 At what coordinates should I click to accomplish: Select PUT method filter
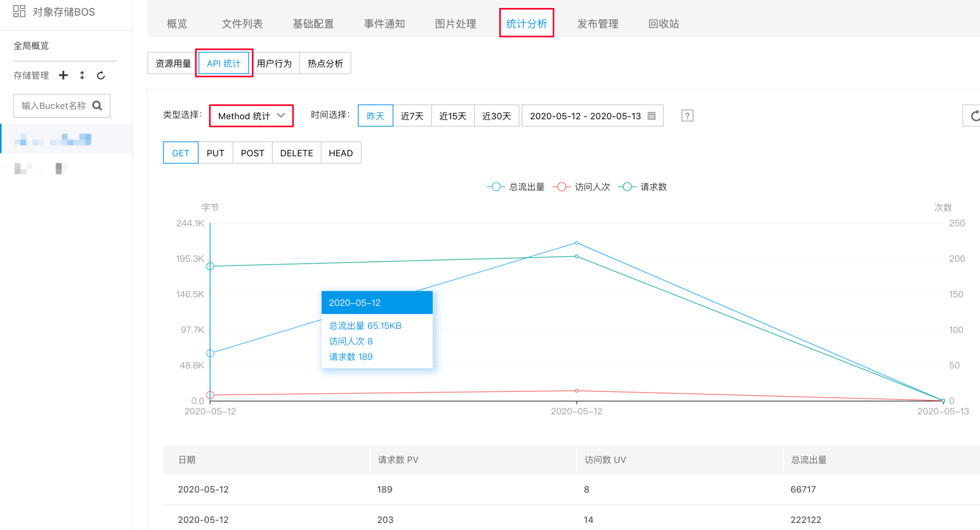tap(216, 153)
